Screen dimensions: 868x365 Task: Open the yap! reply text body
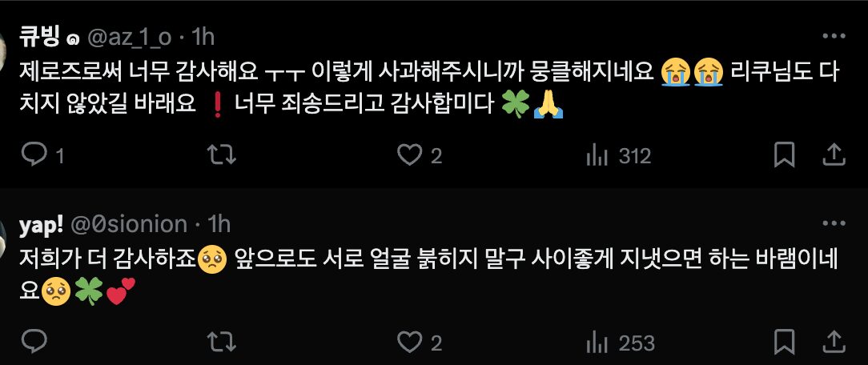coord(428,275)
